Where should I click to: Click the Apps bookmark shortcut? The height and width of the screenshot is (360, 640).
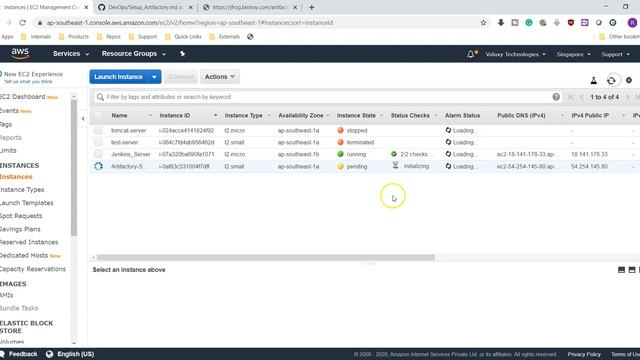coord(7,37)
